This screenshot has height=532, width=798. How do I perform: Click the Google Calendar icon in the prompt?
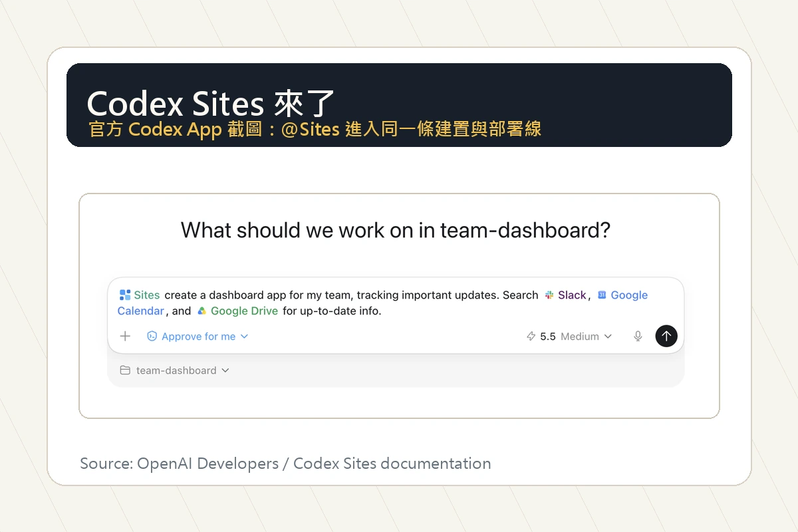602,295
